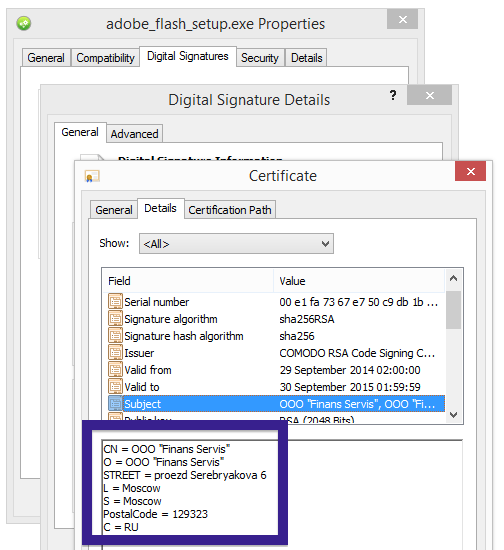This screenshot has height=550, width=504.
Task: Close the Digital Signature Details window
Action: click(x=429, y=95)
